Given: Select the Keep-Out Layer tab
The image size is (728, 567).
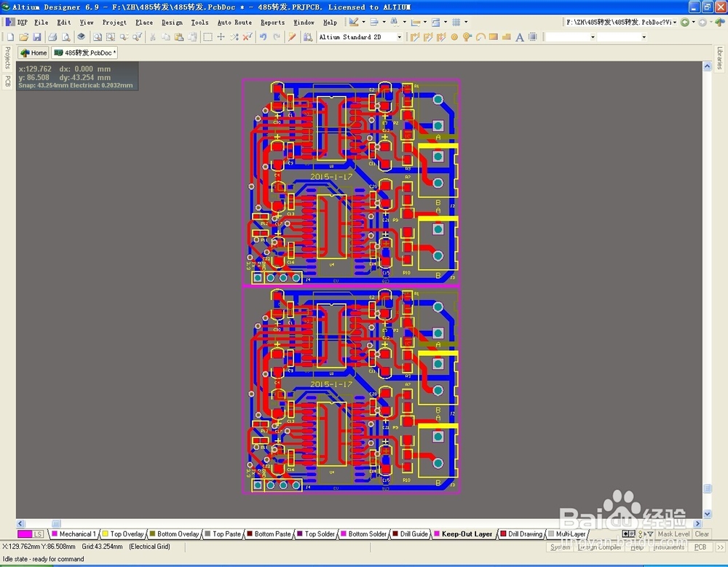Looking at the screenshot, I should tap(463, 534).
